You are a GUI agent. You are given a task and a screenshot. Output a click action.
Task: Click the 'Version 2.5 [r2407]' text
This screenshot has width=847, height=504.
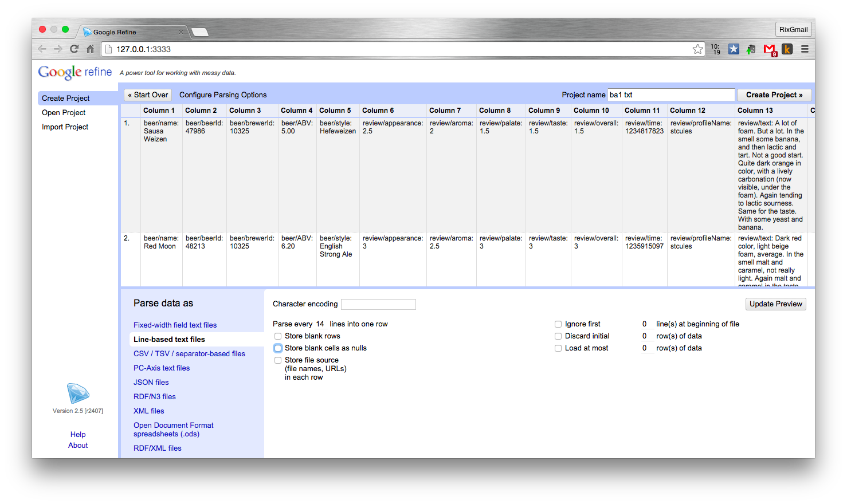78,411
